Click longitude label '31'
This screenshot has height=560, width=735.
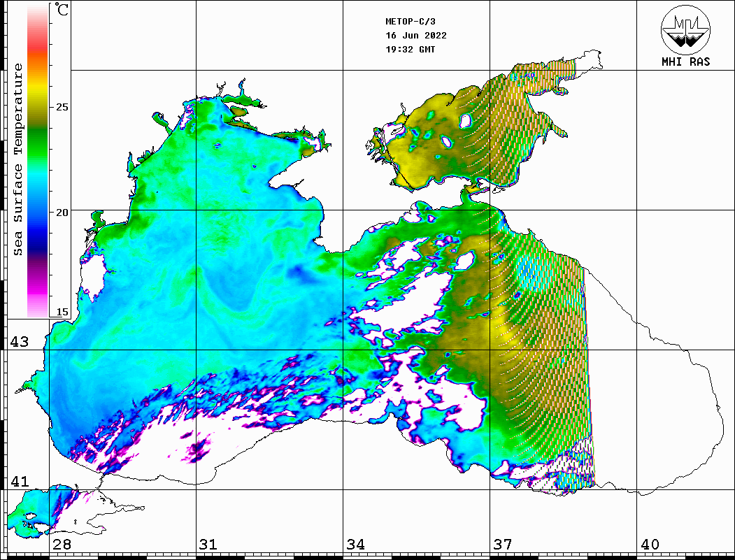coord(208,544)
